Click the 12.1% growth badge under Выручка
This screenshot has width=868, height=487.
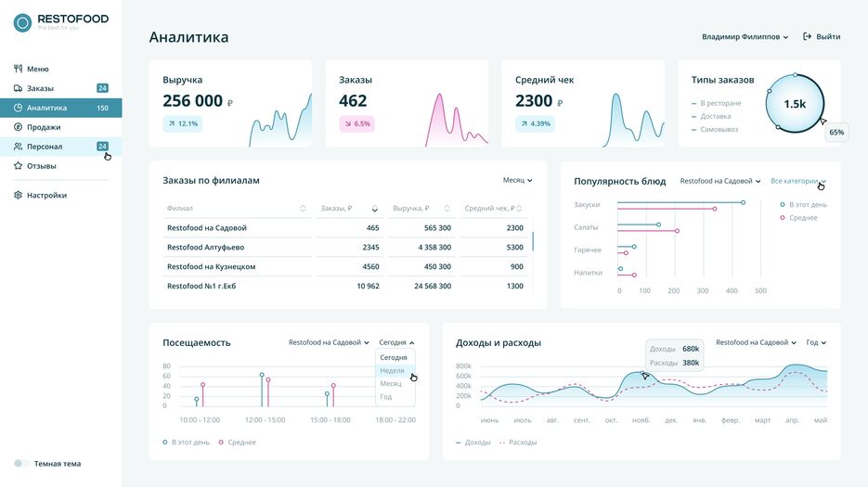tap(183, 123)
